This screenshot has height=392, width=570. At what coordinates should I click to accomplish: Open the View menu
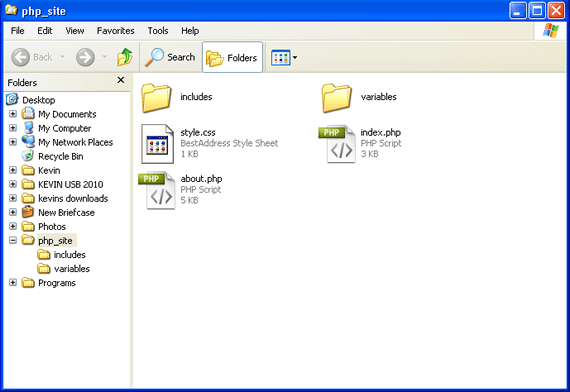tap(75, 31)
